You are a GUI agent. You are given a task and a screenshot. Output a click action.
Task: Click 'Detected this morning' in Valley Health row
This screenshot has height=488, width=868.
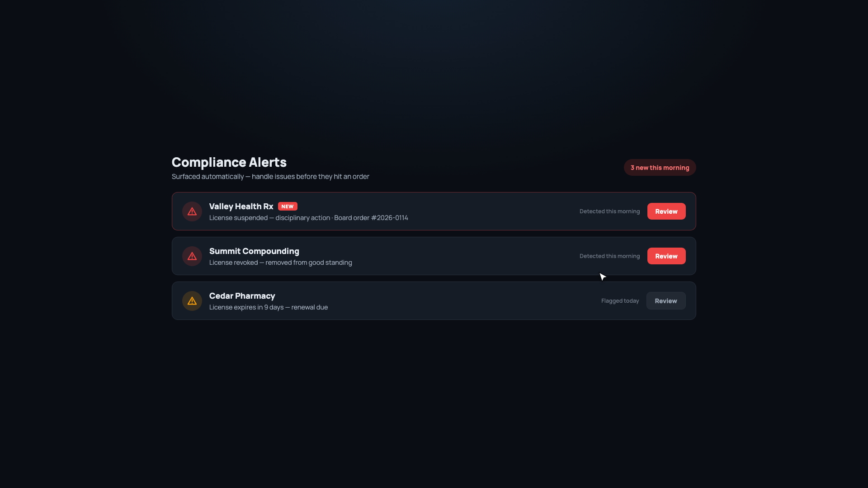coord(609,211)
